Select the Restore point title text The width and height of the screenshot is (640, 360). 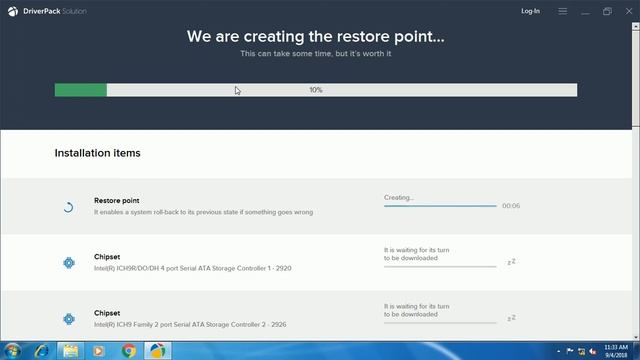pos(117,200)
